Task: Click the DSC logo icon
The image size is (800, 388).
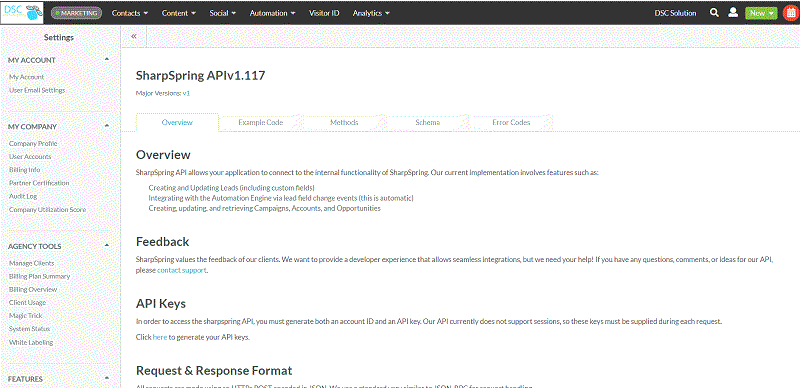Action: [22, 13]
